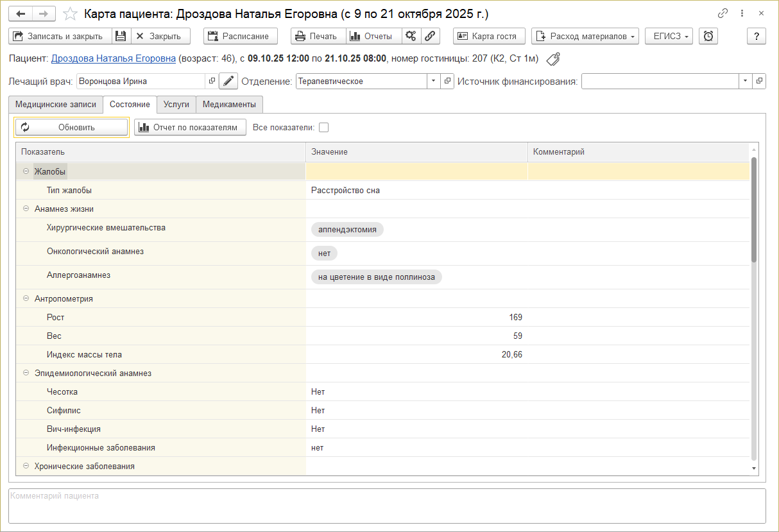Switch to the 'Медицинские записи' tab
The height and width of the screenshot is (532, 779).
(x=56, y=104)
